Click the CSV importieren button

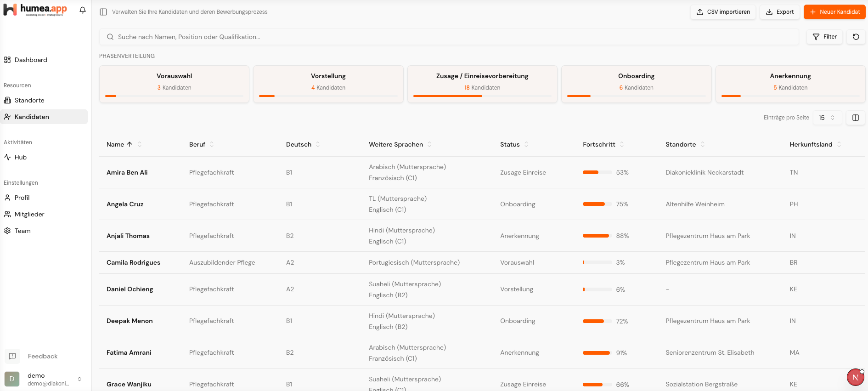(x=723, y=12)
